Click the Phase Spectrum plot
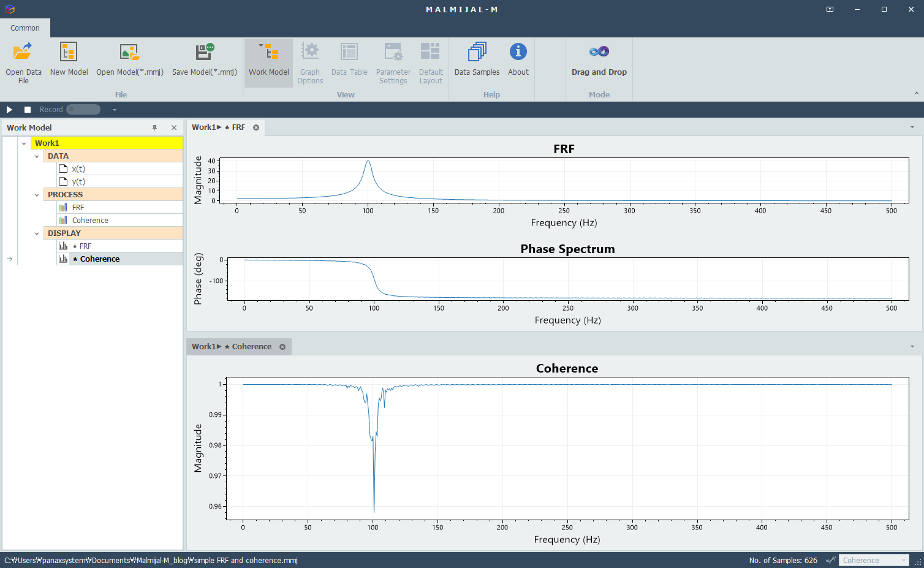The width and height of the screenshot is (924, 568). coord(567,279)
